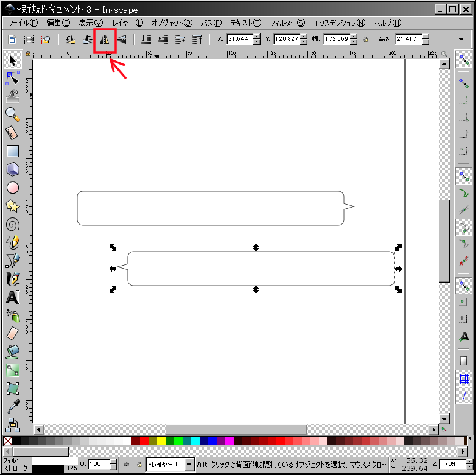
Task: Select the Ellipse circle tool
Action: tap(12, 188)
